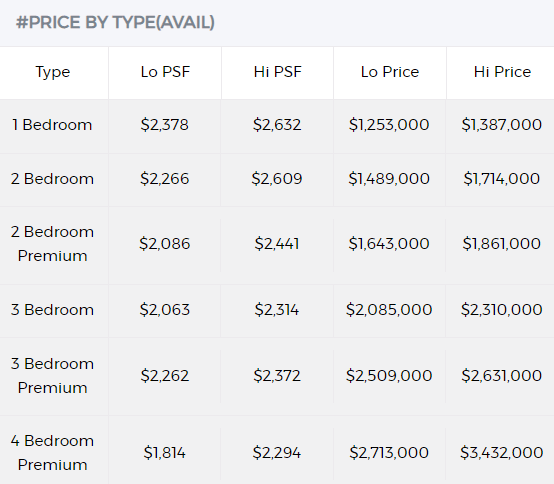Click the 2 Bedroom row label

tap(52, 179)
